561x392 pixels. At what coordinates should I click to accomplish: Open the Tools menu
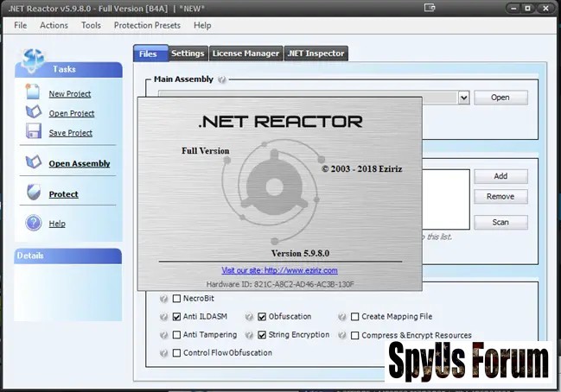pos(91,25)
